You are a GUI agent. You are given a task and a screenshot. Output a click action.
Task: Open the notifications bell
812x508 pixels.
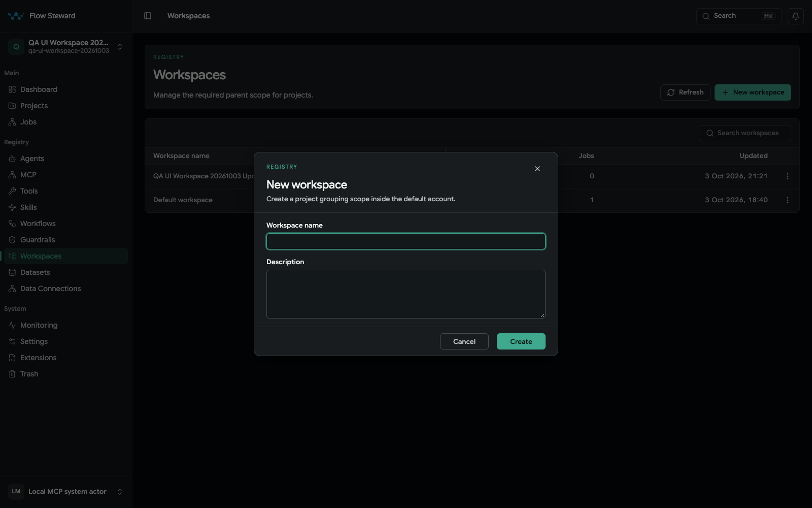coord(796,16)
